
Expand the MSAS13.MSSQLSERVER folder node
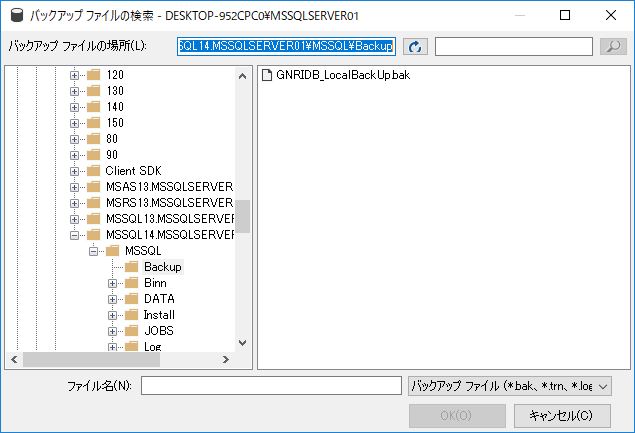point(75,187)
